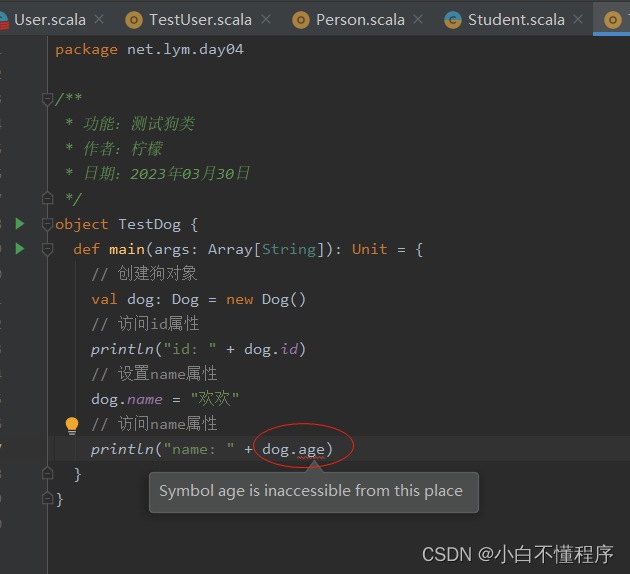Viewport: 630px width, 574px height.
Task: Click Array[String] parameter type
Action: 266,249
